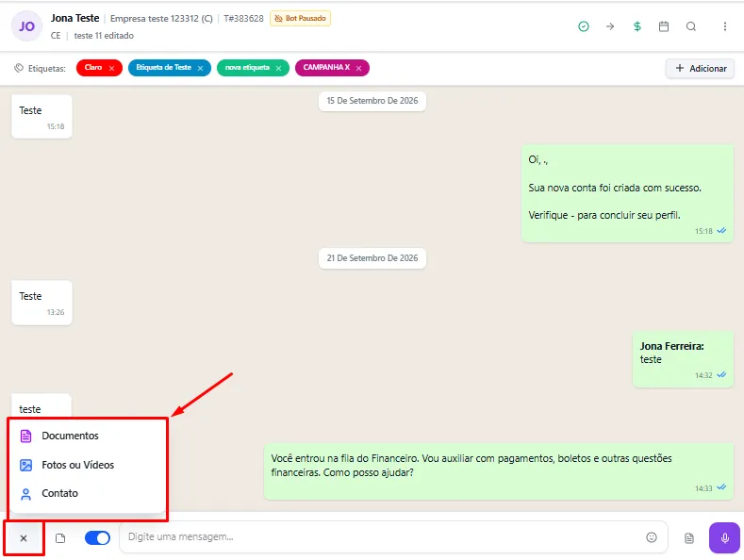Remove the nova etiqueta tag

point(278,68)
